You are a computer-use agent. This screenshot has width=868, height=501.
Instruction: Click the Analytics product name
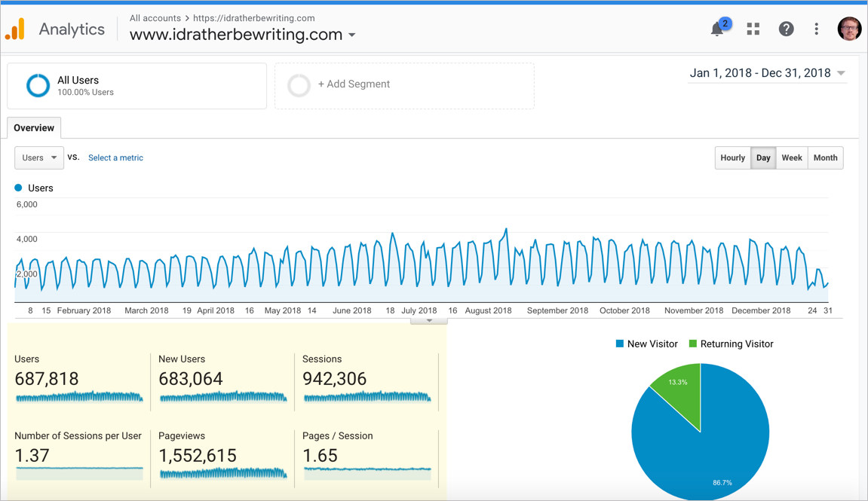click(72, 29)
